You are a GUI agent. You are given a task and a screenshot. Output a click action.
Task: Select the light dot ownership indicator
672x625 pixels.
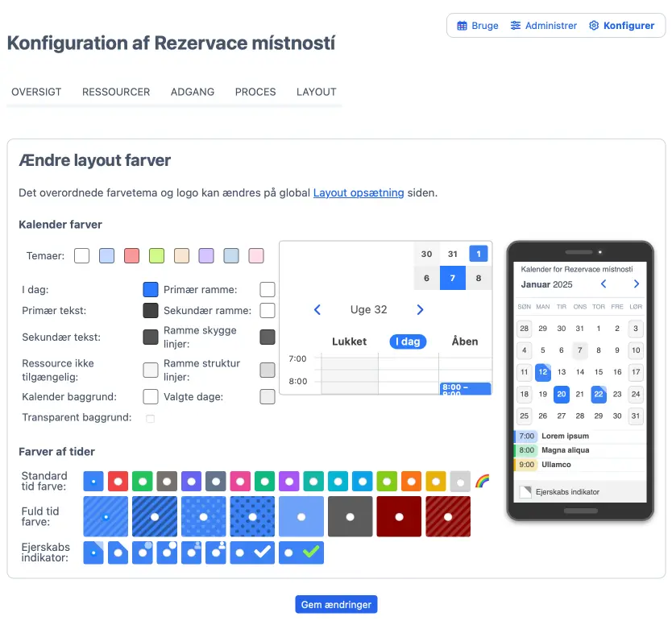143,553
